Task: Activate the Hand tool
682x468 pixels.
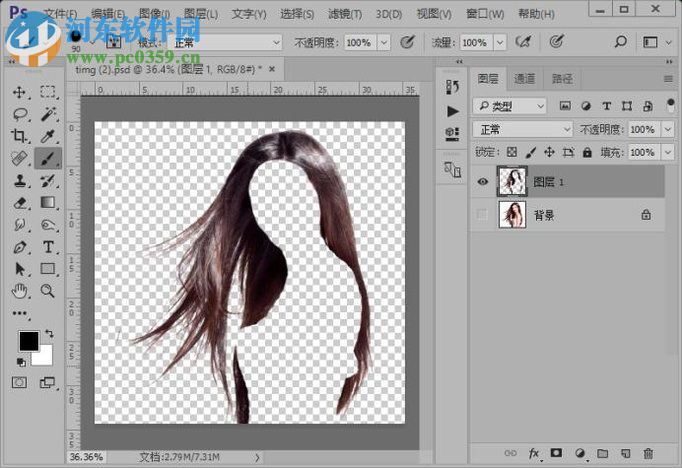Action: (19, 291)
